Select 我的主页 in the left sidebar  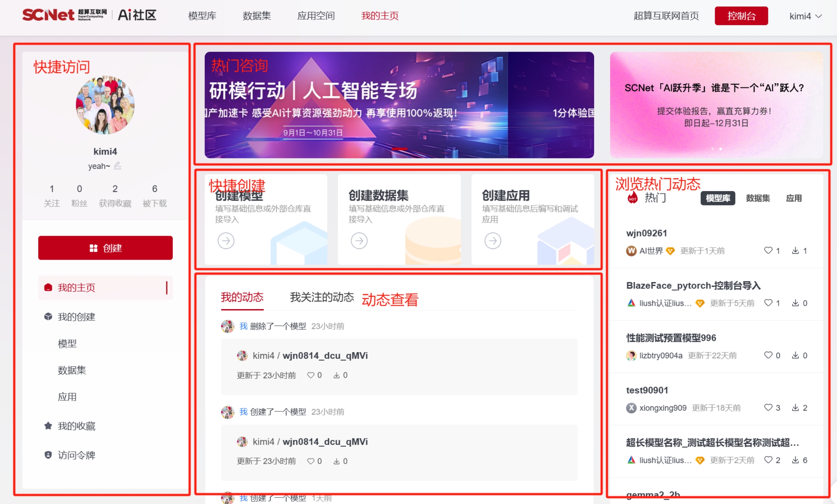pos(105,288)
